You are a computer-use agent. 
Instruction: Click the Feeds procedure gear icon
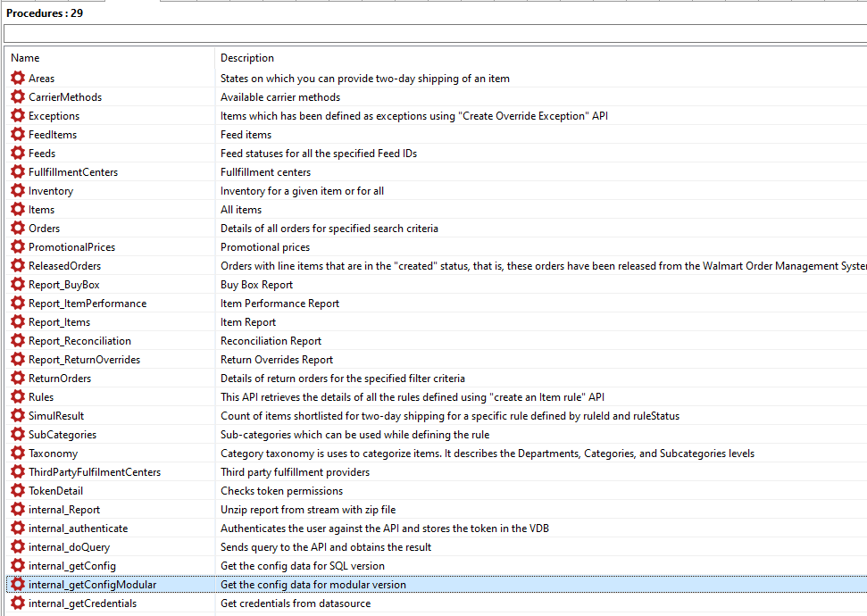(x=18, y=154)
